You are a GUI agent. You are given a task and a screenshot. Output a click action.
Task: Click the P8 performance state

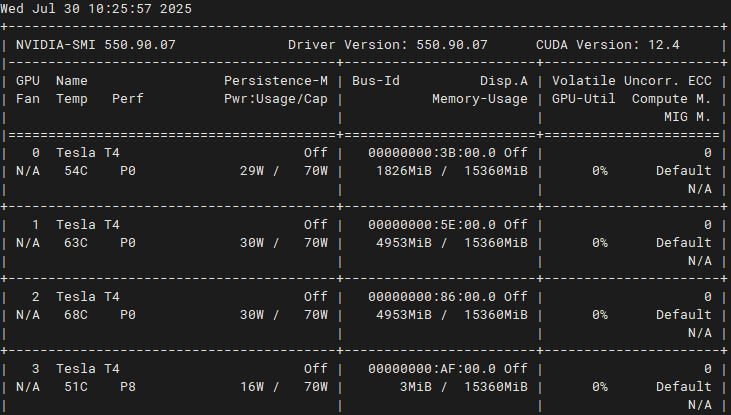pyautogui.click(x=128, y=387)
